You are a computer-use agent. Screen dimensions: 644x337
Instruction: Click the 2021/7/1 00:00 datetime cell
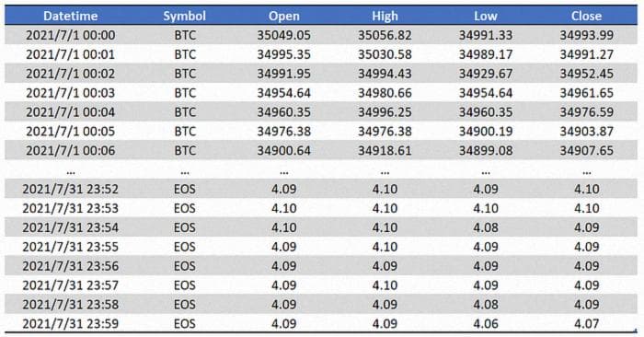pos(70,35)
